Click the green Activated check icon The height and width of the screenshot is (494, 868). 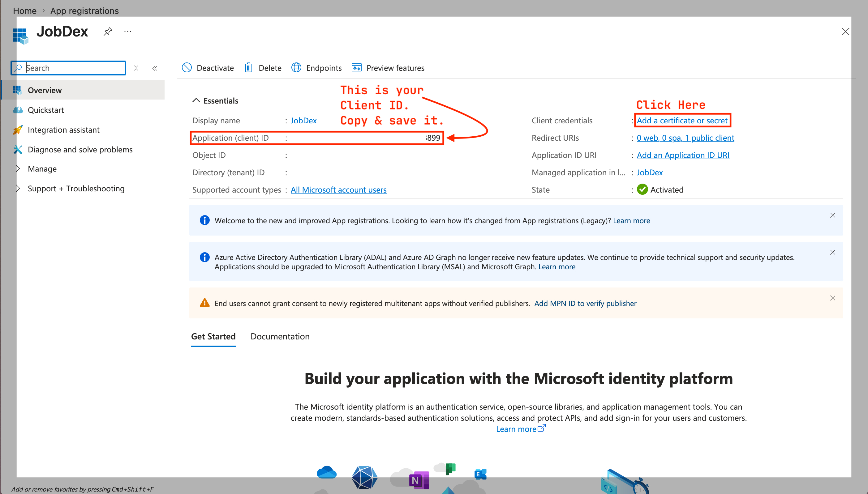pyautogui.click(x=642, y=189)
